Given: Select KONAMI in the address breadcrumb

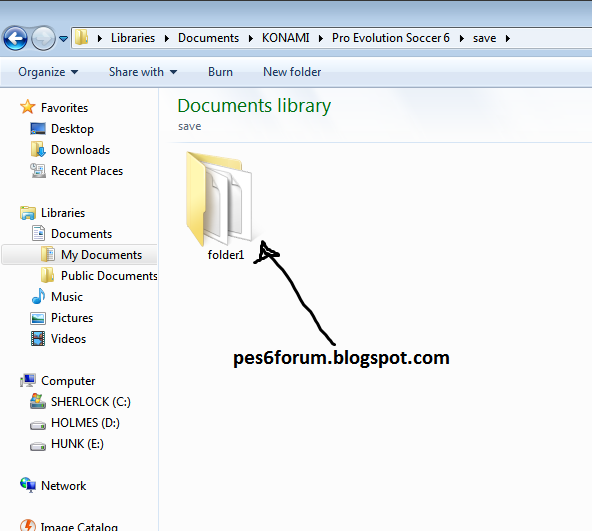Looking at the screenshot, I should (285, 38).
